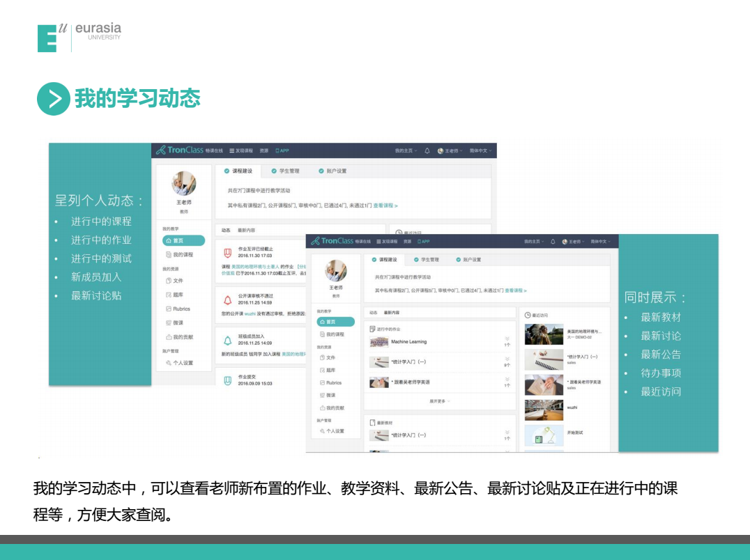Open 微课 in the rear window sidebar

click(174, 323)
